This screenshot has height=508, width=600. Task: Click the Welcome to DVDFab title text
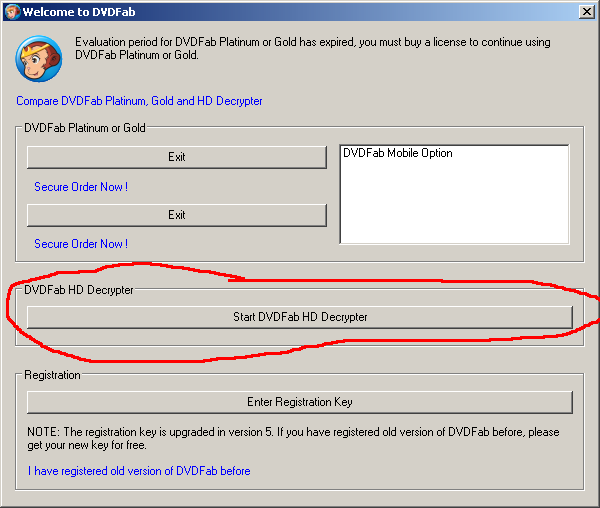click(x=79, y=12)
